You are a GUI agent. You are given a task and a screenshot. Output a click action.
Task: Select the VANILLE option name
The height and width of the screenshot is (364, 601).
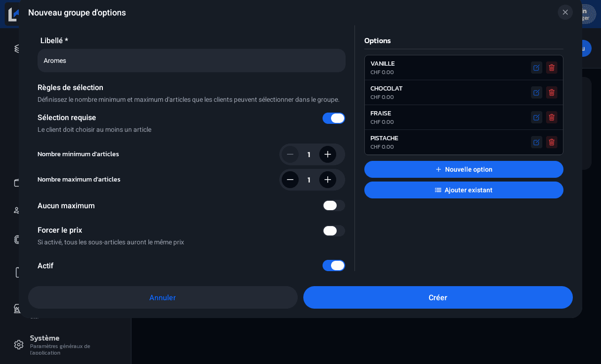click(383, 63)
